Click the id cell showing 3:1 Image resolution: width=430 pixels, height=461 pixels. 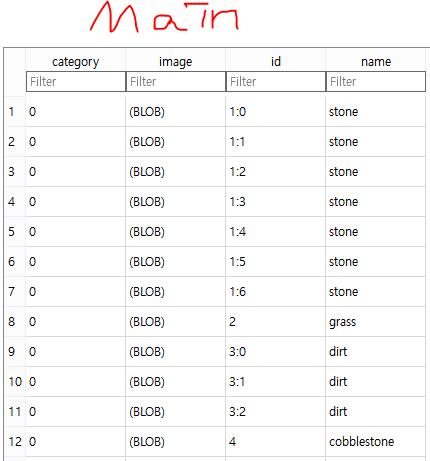(276, 382)
